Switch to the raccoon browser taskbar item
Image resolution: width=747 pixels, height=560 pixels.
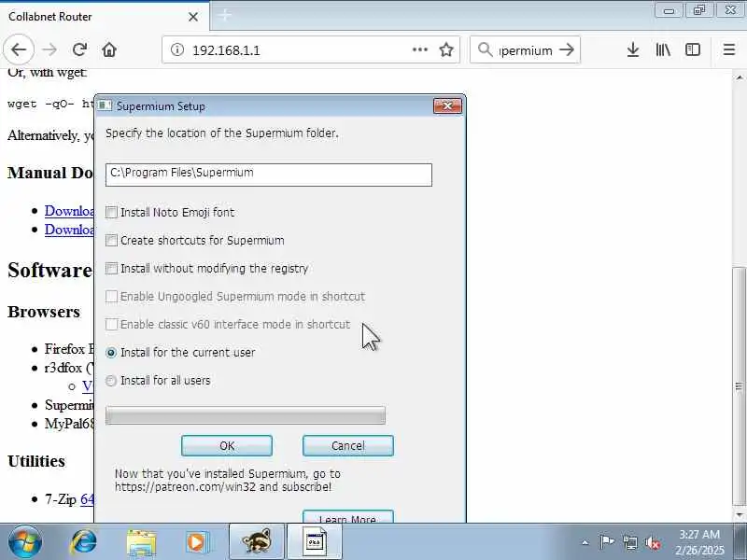[257, 542]
